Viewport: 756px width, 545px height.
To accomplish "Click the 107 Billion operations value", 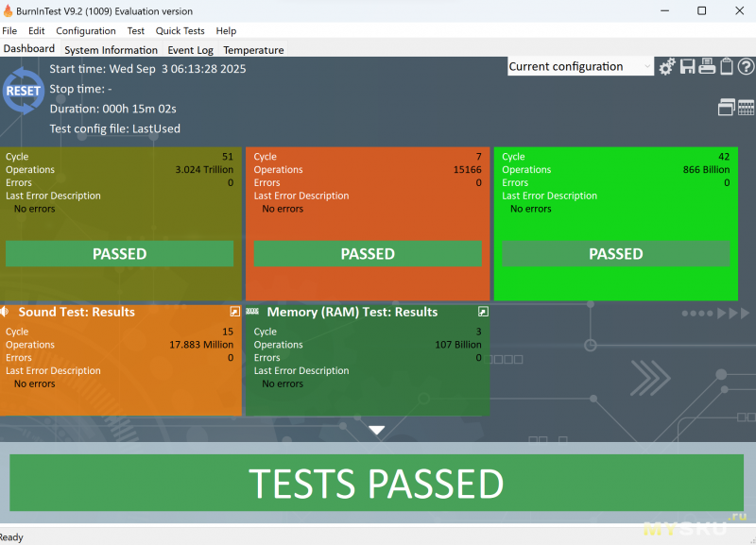I will click(458, 345).
